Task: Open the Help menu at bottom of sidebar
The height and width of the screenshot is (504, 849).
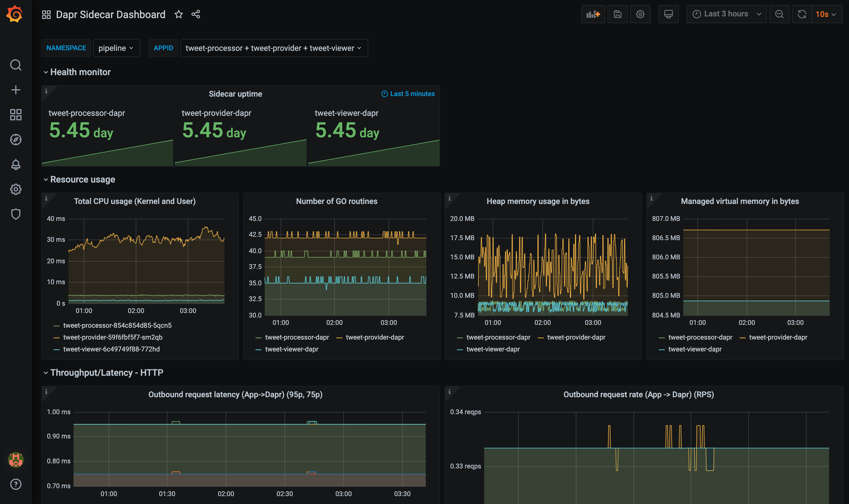Action: pyautogui.click(x=16, y=484)
